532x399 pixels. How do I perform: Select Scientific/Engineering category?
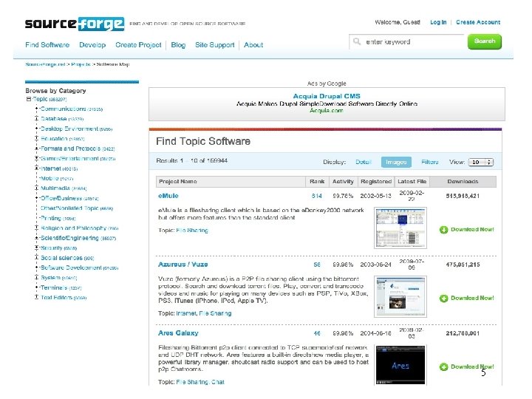[x=69, y=238]
